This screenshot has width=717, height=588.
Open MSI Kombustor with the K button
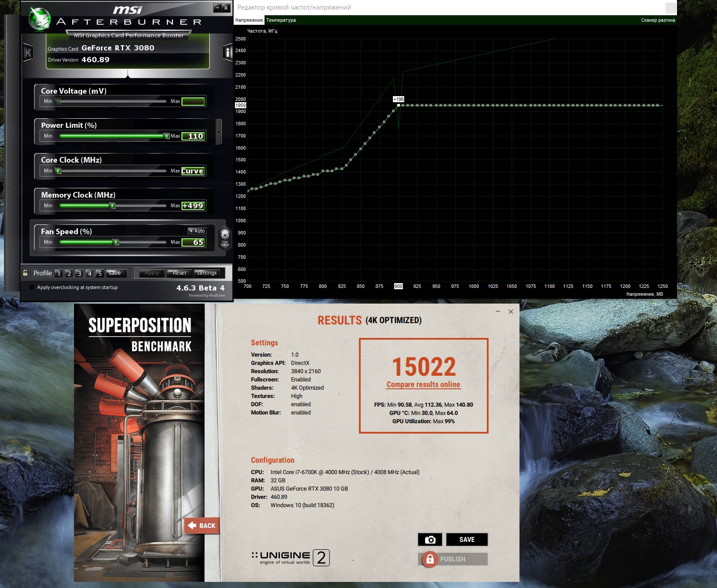[28, 53]
